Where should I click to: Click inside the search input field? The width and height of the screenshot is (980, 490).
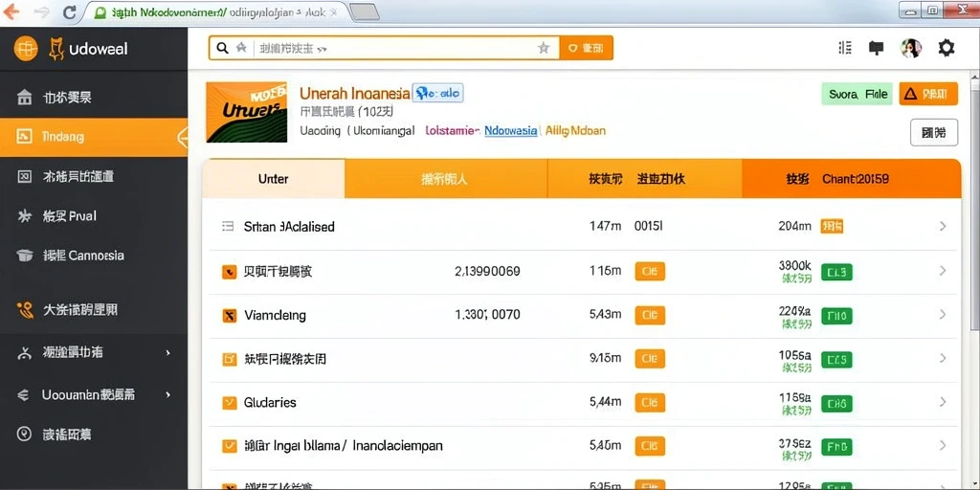[392, 48]
